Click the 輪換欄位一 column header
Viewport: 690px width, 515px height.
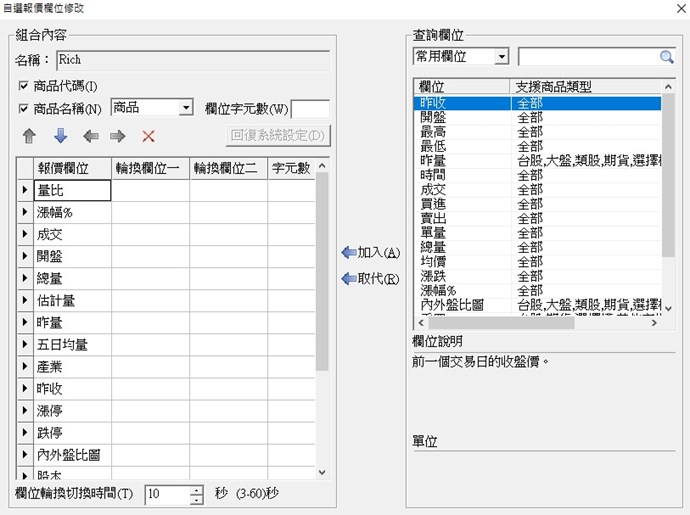pos(149,167)
